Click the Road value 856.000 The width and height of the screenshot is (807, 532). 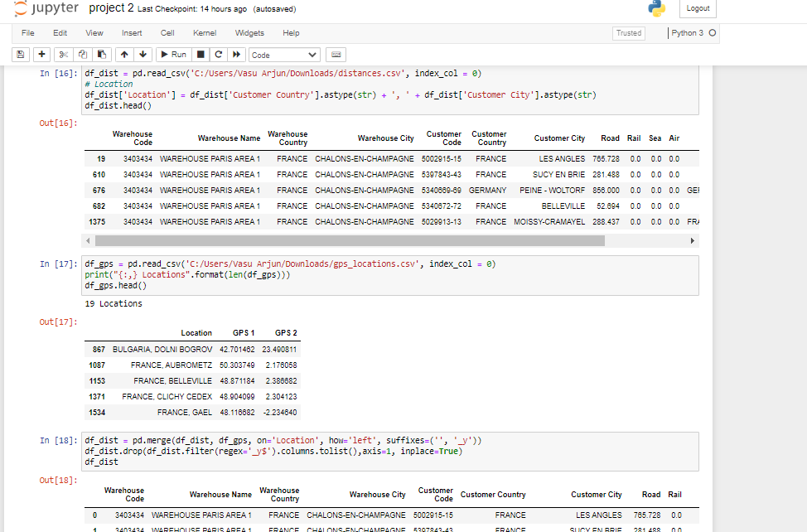pyautogui.click(x=606, y=191)
